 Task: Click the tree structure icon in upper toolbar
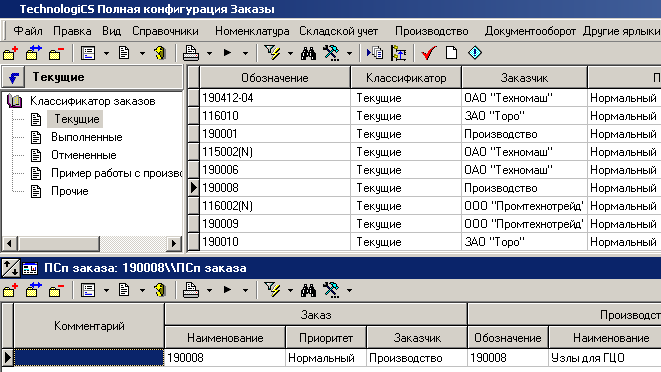tap(398, 53)
